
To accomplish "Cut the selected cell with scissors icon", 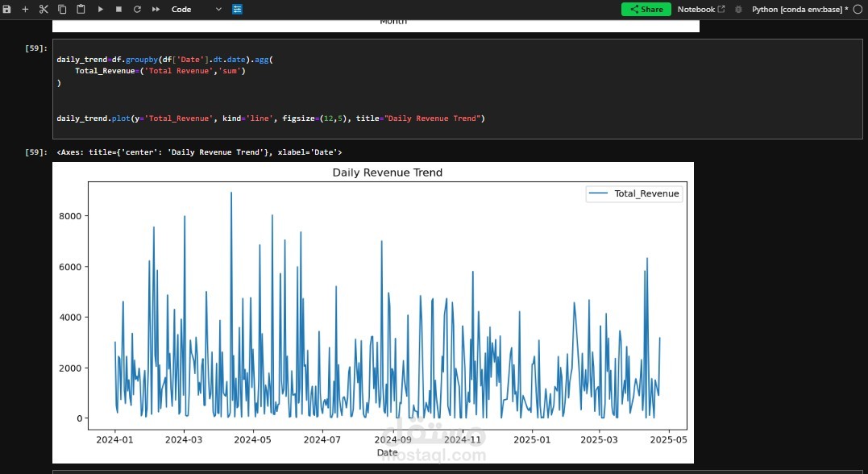I will [x=44, y=10].
